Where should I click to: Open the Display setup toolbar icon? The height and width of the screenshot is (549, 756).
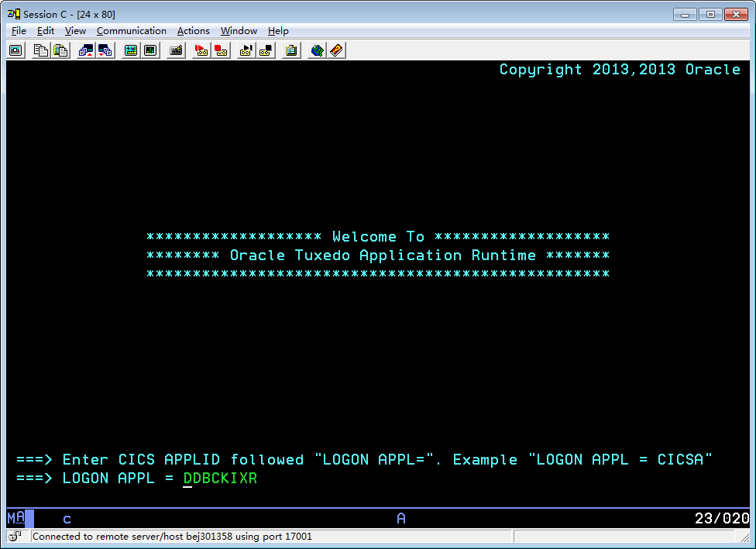(131, 50)
